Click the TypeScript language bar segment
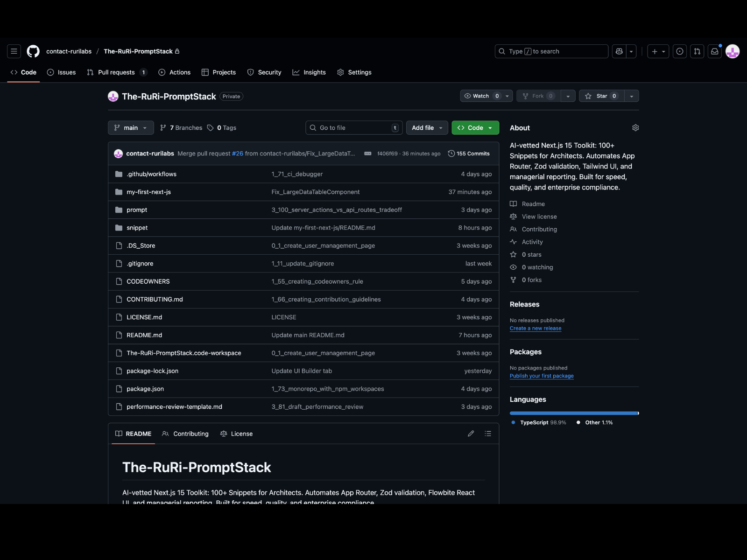This screenshot has width=747, height=560. click(573, 413)
